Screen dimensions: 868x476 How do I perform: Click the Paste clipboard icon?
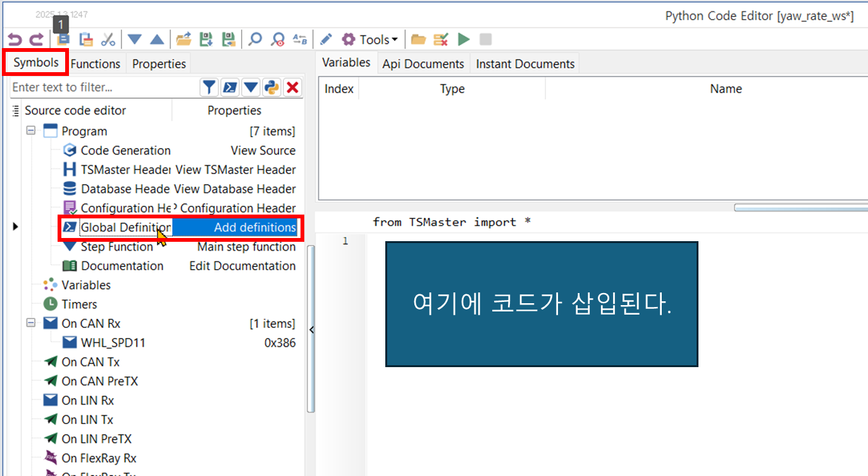tap(86, 40)
